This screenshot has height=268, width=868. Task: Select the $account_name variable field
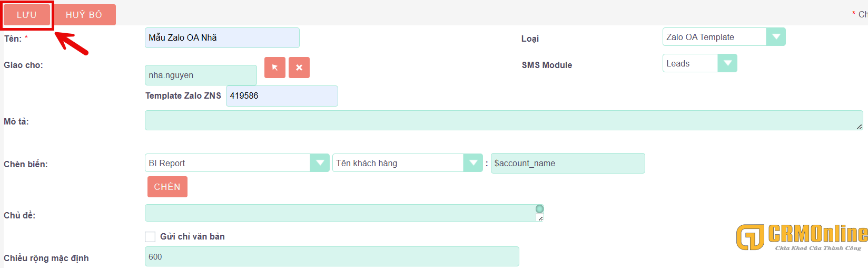click(x=567, y=164)
